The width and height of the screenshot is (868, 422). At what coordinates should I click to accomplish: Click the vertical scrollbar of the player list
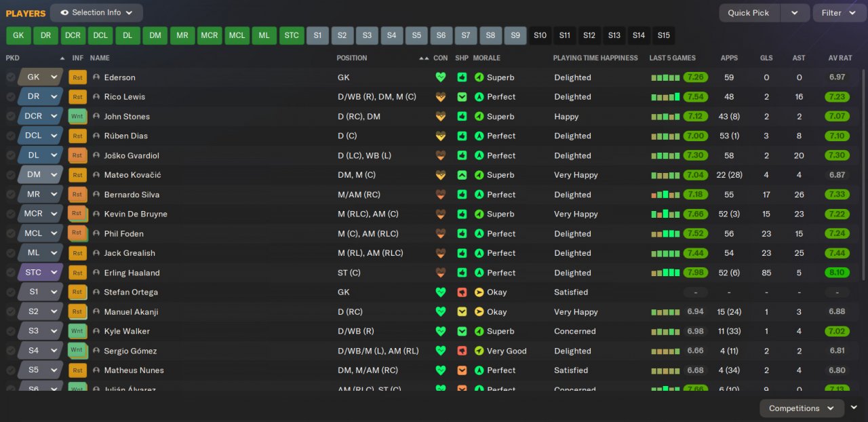click(x=863, y=174)
